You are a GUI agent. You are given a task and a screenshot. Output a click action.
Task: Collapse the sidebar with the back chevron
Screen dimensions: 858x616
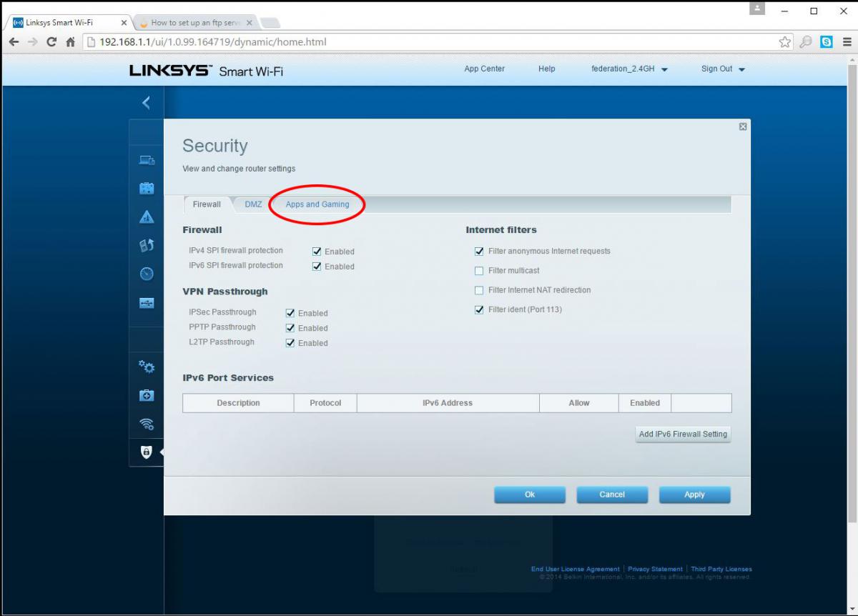coord(146,103)
